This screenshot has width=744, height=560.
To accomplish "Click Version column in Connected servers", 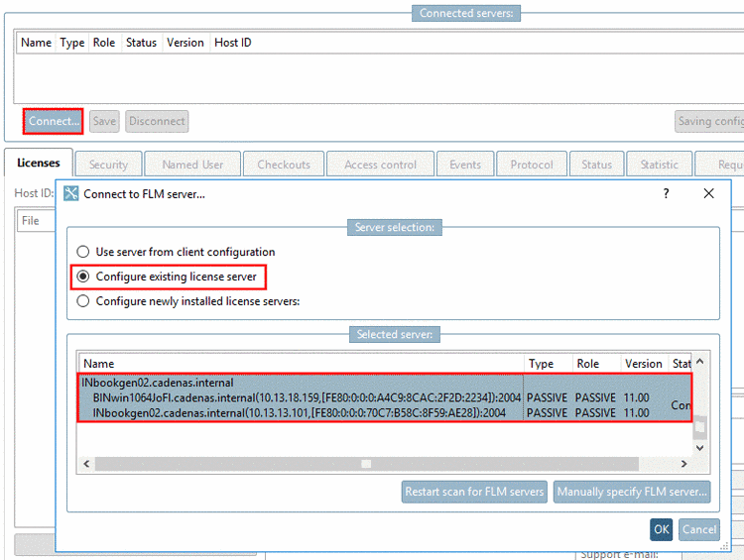I will (x=186, y=43).
